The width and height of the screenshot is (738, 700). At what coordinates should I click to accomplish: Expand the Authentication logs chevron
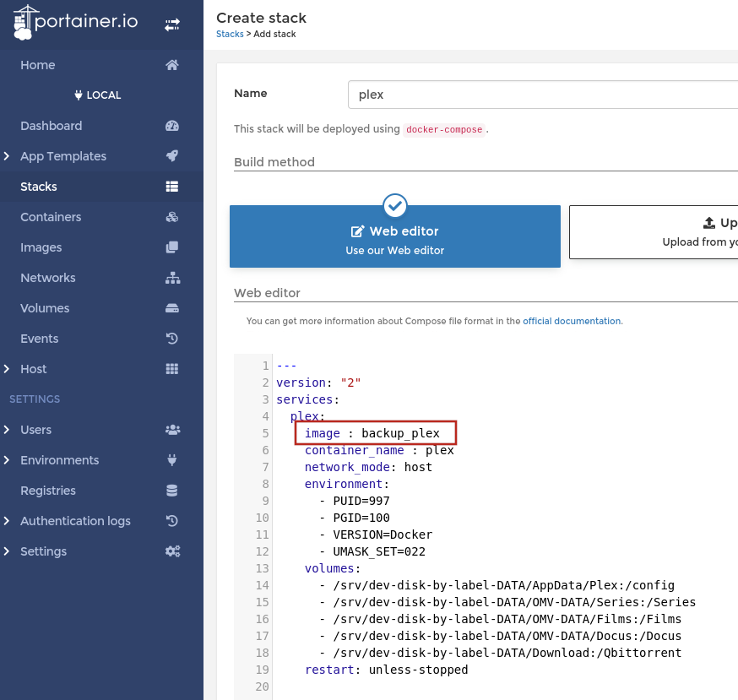[x=7, y=521]
